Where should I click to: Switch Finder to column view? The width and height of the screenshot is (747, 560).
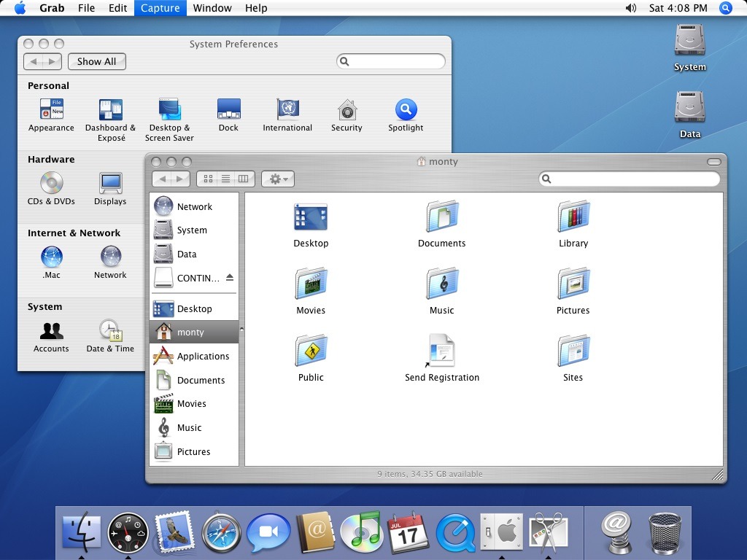click(x=244, y=179)
